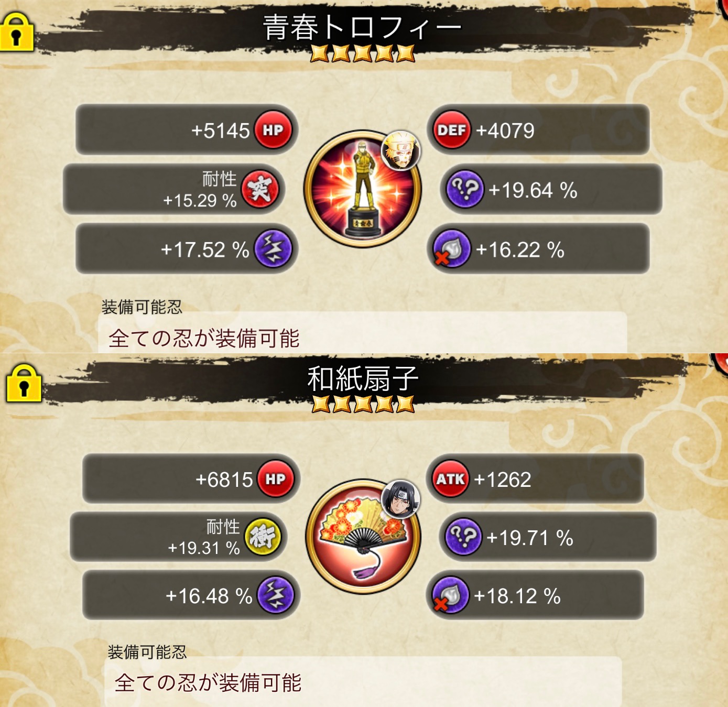Tap the crossed flame icon beside +18.12 %
Viewport: 728px width, 707px height.
450,595
